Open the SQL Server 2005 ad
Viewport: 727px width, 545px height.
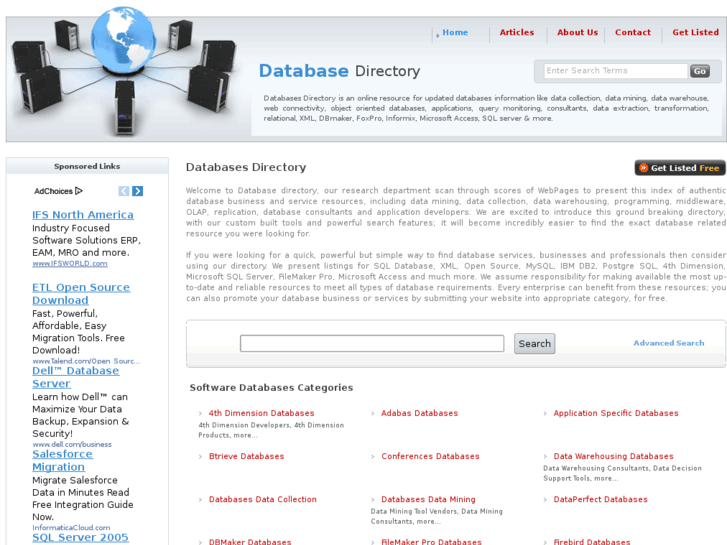tap(80, 537)
